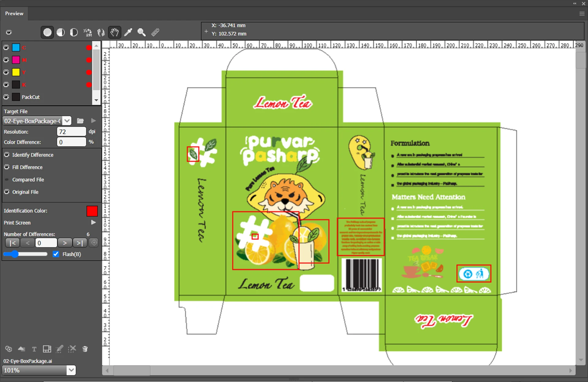The height and width of the screenshot is (382, 588).
Task: Jump to last difference button
Action: (80, 243)
